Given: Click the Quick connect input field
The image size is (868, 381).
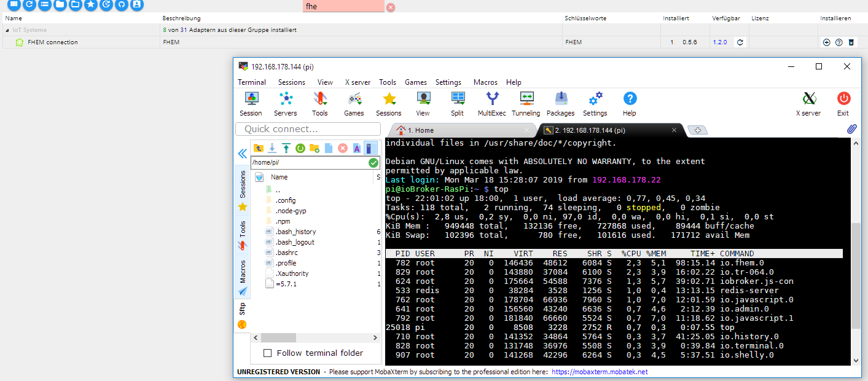Looking at the screenshot, I should coord(307,129).
